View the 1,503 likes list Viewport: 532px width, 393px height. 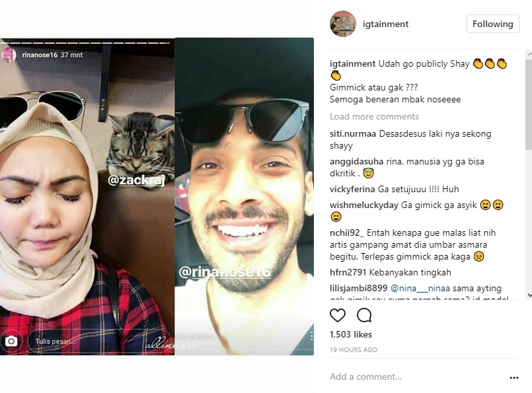click(x=351, y=334)
